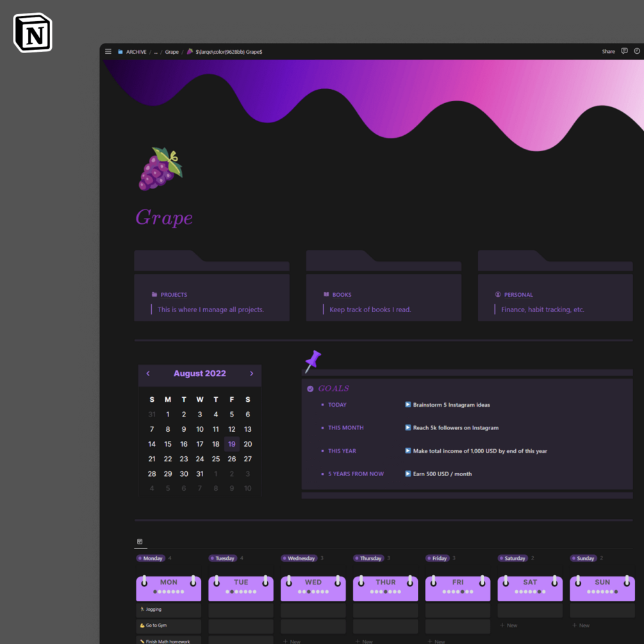Open page history with the clock icon

tap(636, 51)
